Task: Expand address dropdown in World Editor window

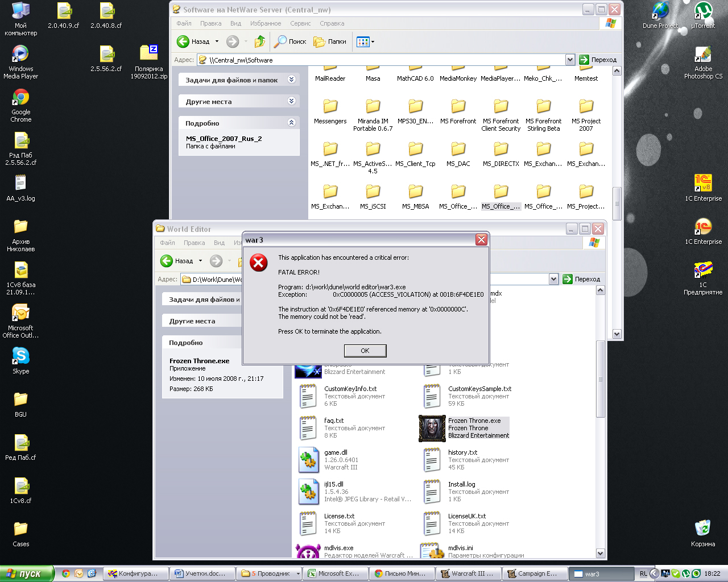Action: click(553, 279)
